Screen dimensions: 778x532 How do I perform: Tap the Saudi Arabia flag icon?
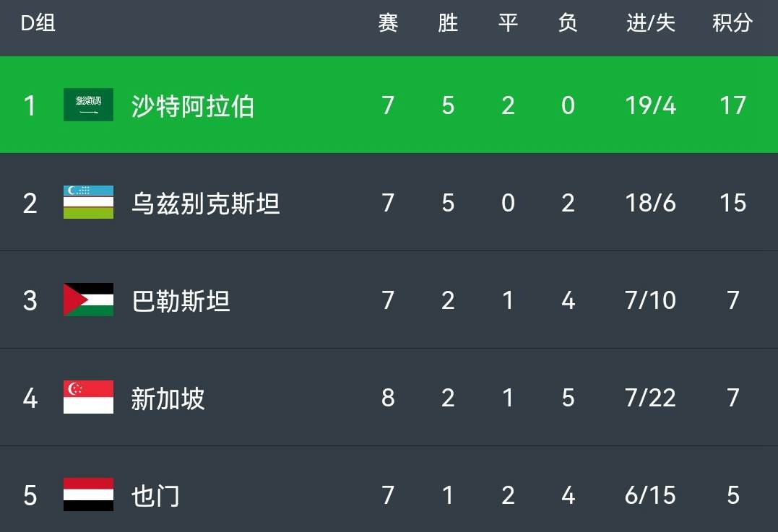tap(88, 105)
